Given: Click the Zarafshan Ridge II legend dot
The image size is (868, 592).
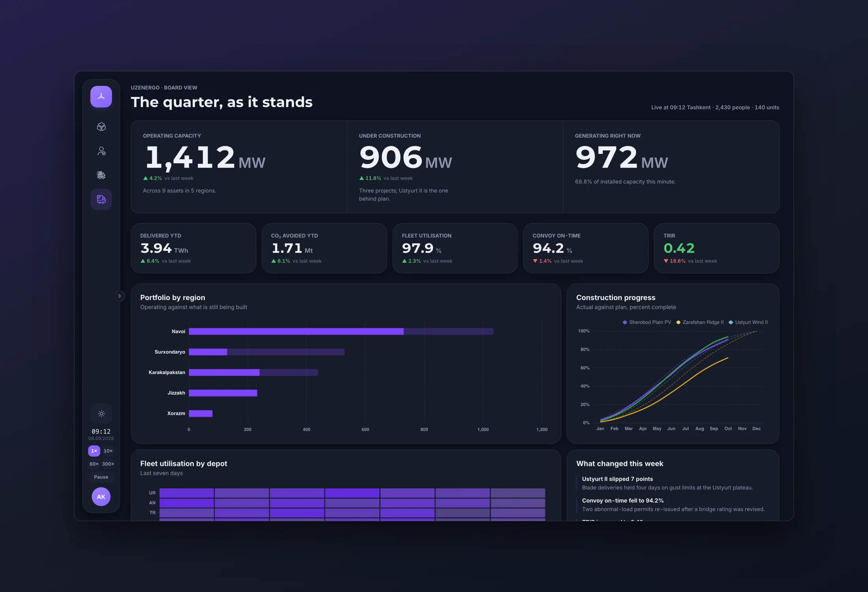Looking at the screenshot, I should coord(678,322).
